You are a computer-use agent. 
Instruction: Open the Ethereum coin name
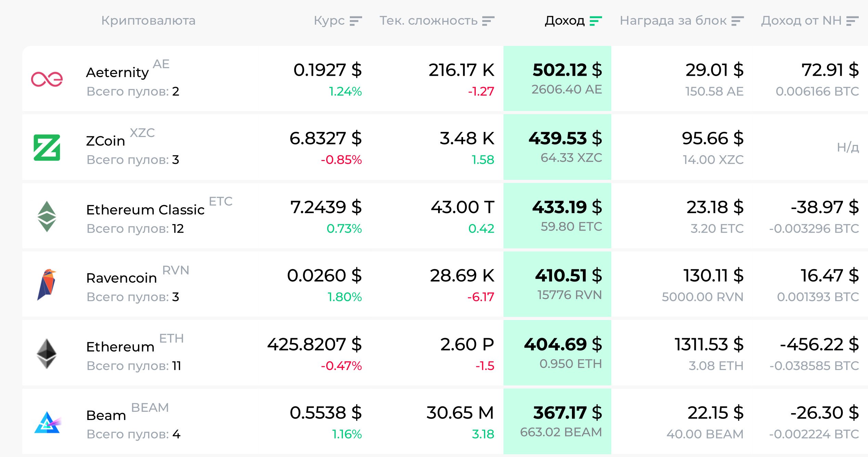pyautogui.click(x=120, y=347)
